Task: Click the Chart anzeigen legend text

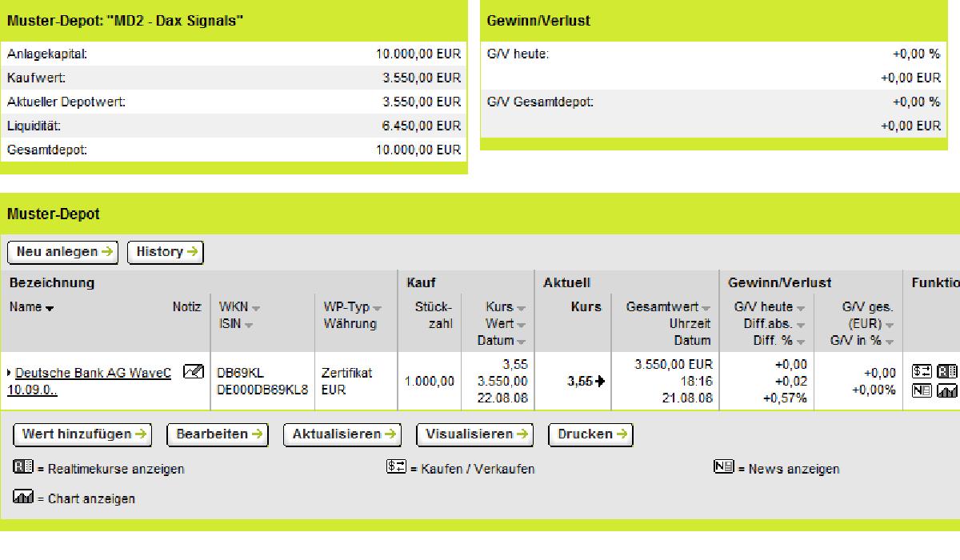Action: point(91,498)
